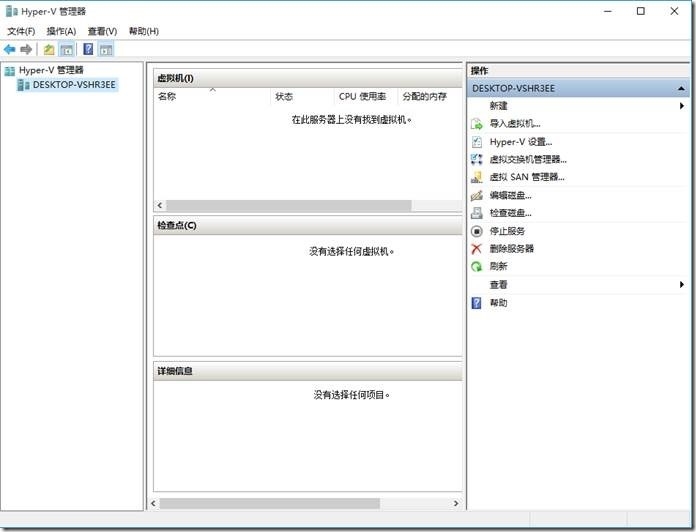Toggle the console tree pane toolbar icon
This screenshot has height=532, width=696.
(x=67, y=49)
